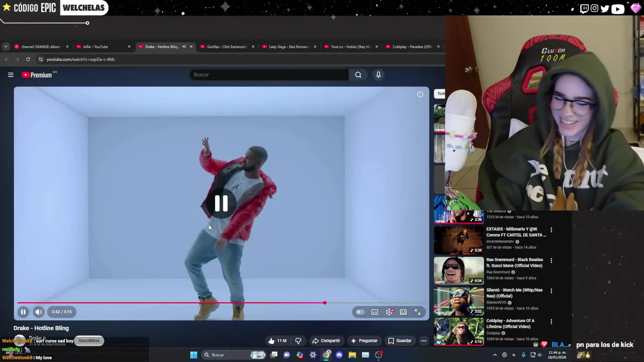Reload the page with the refresh icon
The height and width of the screenshot is (362, 644).
pos(28,59)
